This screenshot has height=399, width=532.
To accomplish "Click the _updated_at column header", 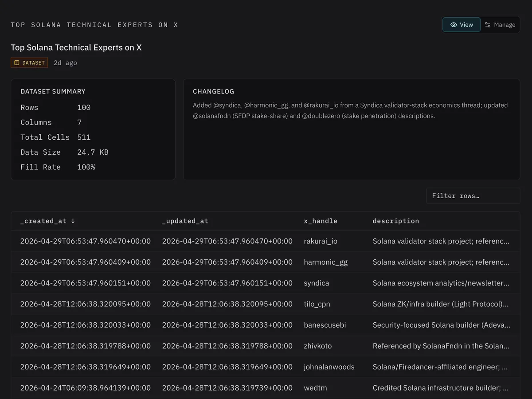I will tap(185, 221).
